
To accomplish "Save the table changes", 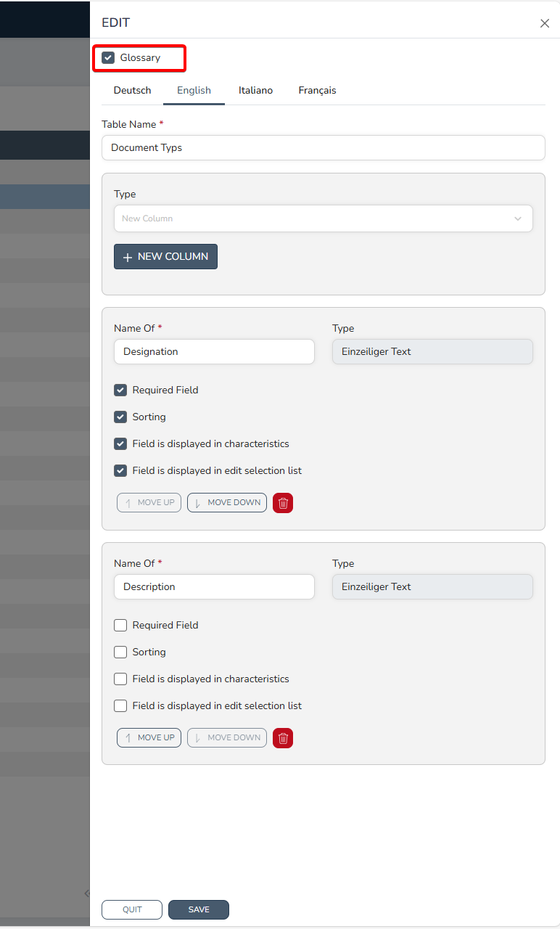I will [199, 910].
